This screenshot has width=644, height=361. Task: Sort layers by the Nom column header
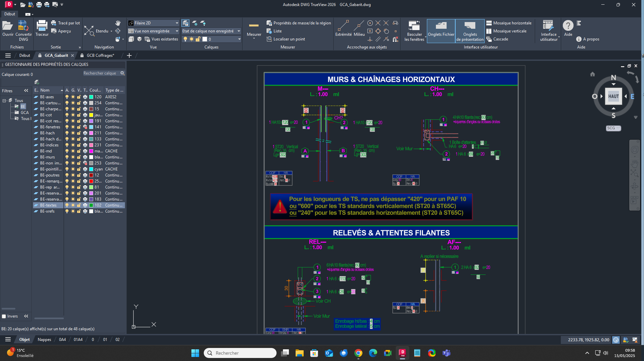[x=51, y=90]
